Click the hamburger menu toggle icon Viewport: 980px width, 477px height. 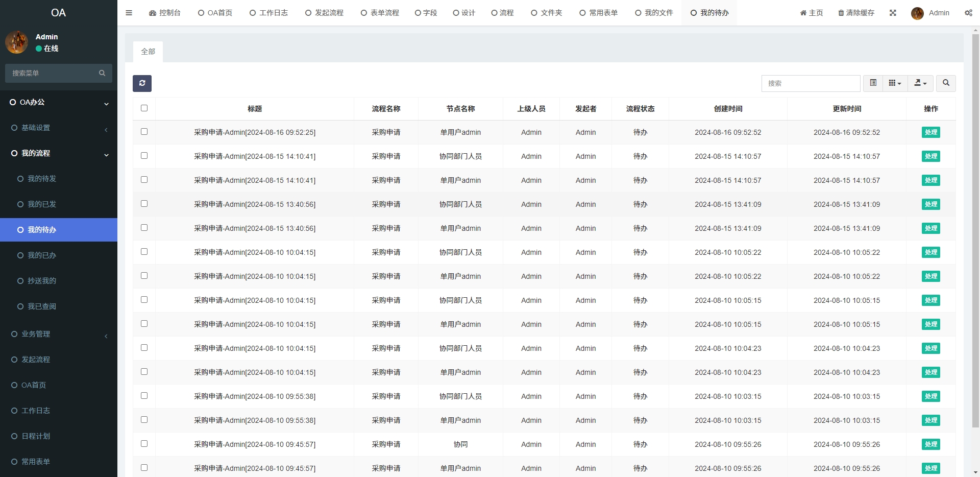pos(129,13)
